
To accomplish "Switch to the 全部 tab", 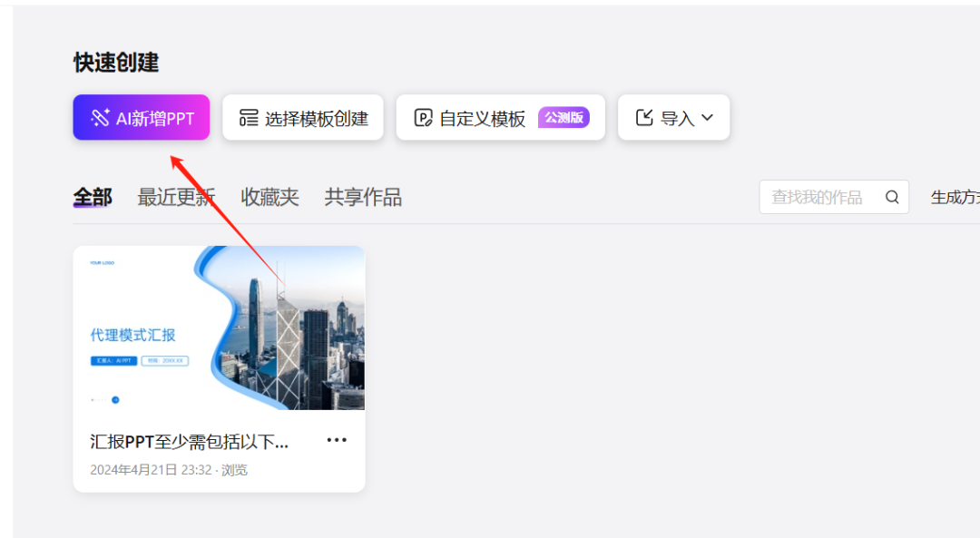I will (93, 198).
